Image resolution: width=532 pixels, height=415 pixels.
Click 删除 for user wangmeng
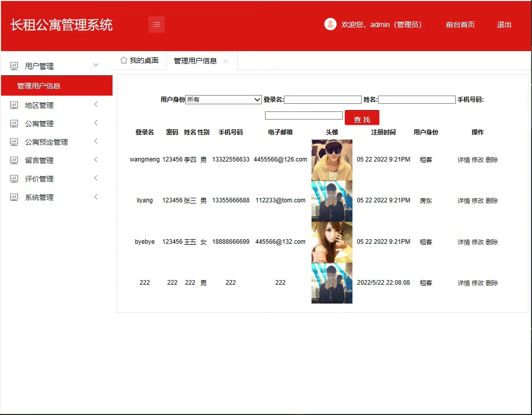point(492,160)
